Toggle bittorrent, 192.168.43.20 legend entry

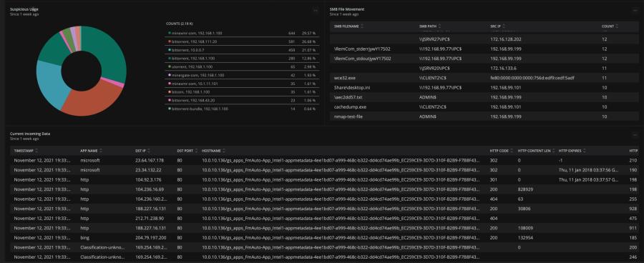coord(242,100)
